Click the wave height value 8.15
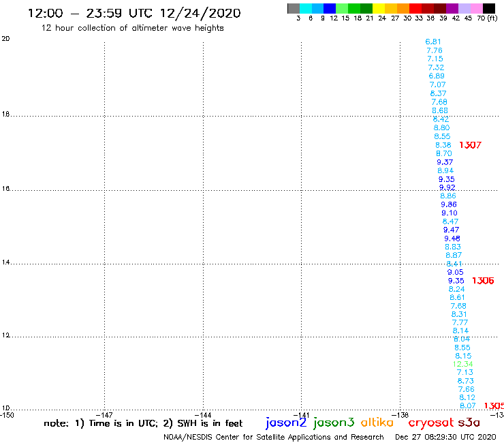Viewport: 504px width, 443px height. (x=463, y=356)
